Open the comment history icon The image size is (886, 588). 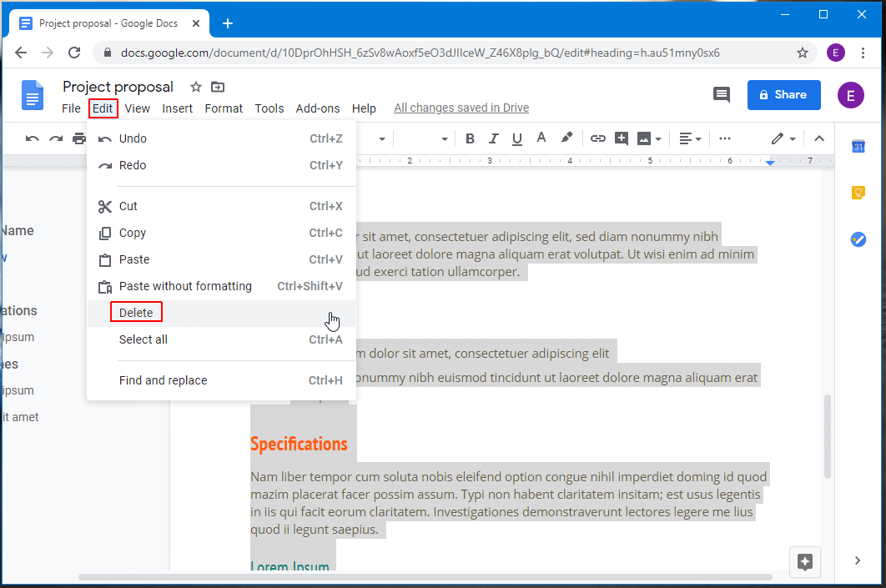pyautogui.click(x=722, y=95)
